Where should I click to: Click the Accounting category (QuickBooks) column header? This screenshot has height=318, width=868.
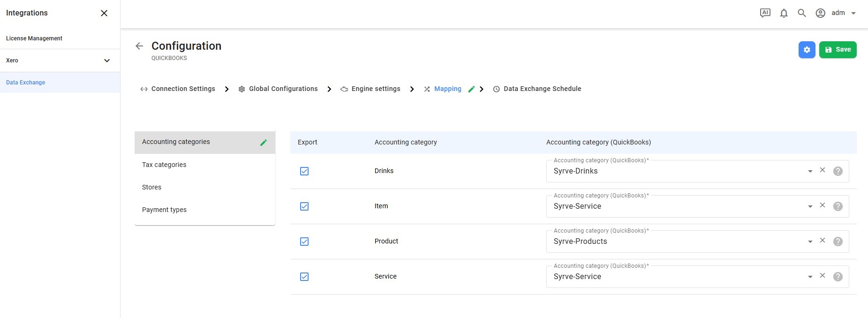click(598, 142)
